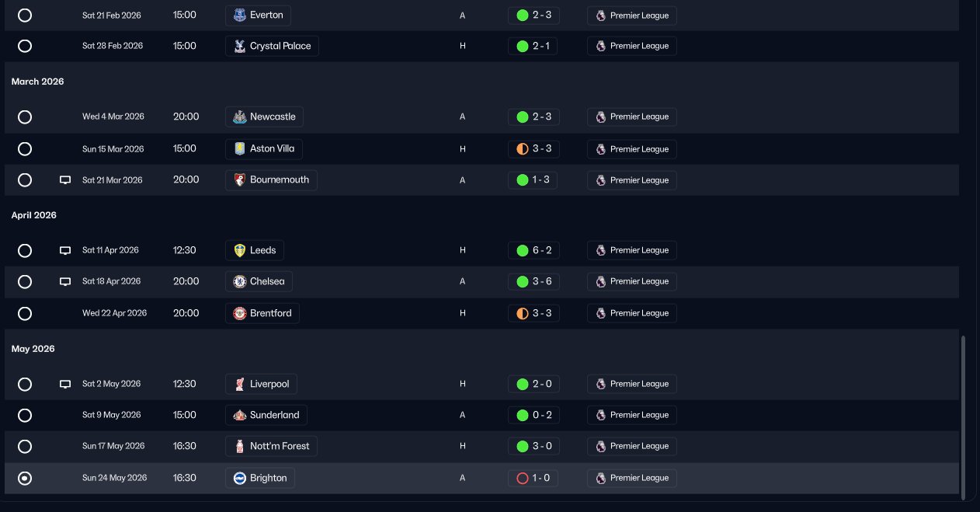Viewport: 980px width, 512px height.
Task: Click Premier League tag on Liverpool row
Action: point(632,384)
